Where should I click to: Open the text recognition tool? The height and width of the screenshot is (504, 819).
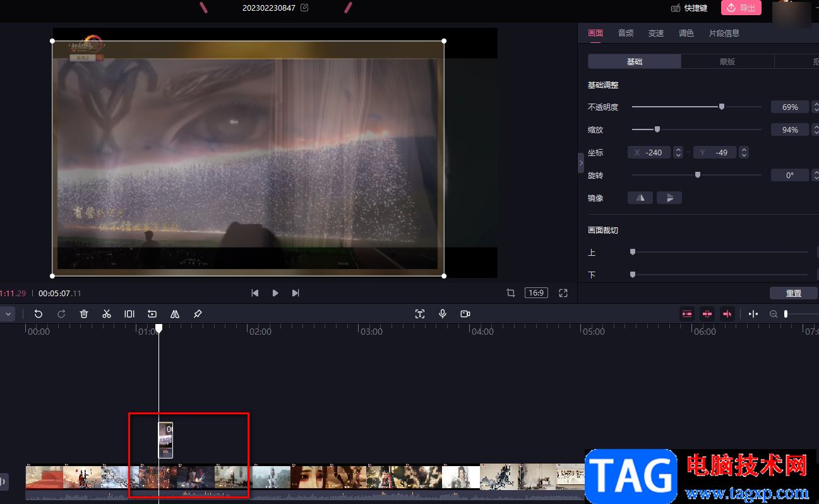(420, 314)
